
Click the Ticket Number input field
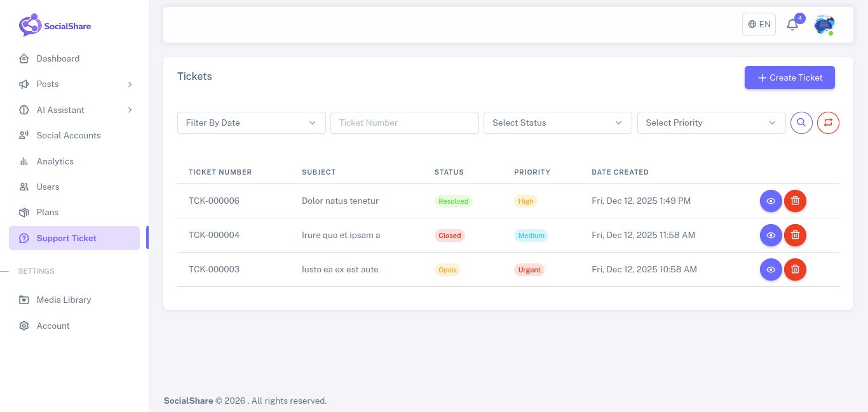click(404, 123)
